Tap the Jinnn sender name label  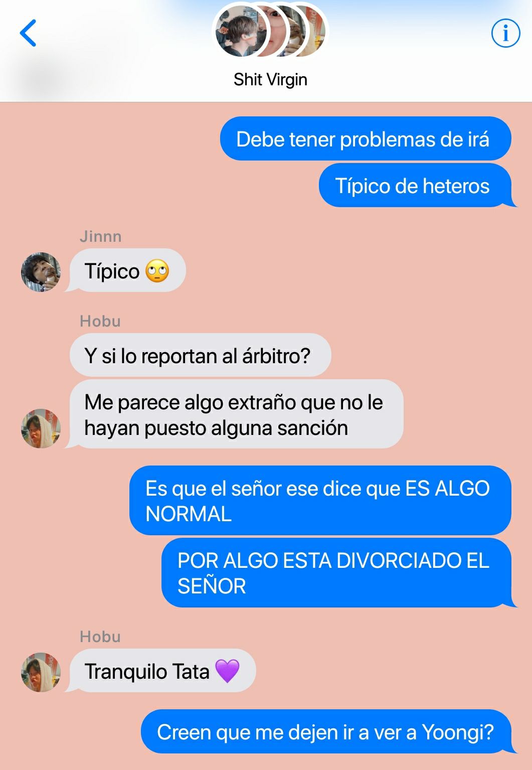101,236
